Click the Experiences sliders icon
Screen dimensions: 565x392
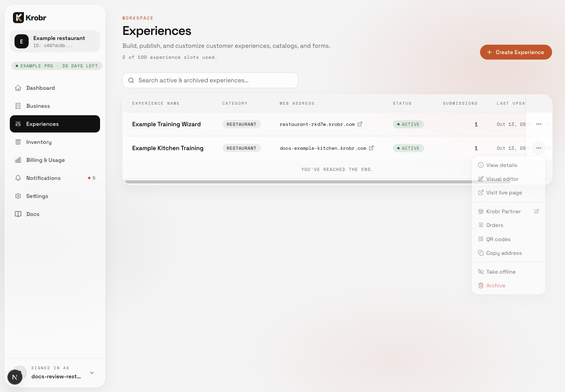(18, 124)
